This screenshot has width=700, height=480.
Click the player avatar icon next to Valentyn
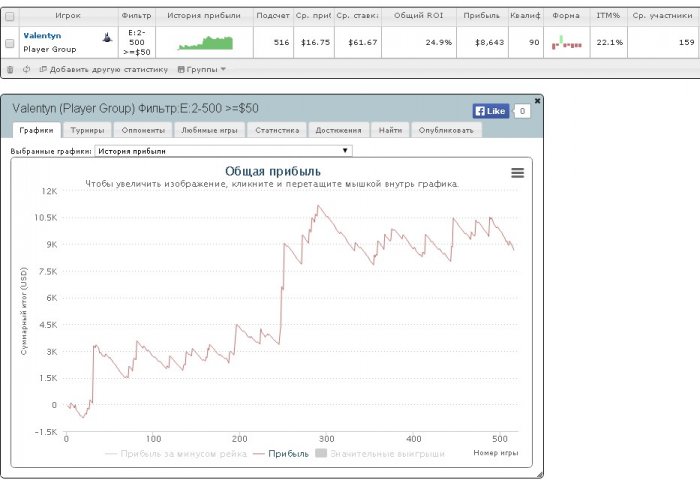coord(107,36)
